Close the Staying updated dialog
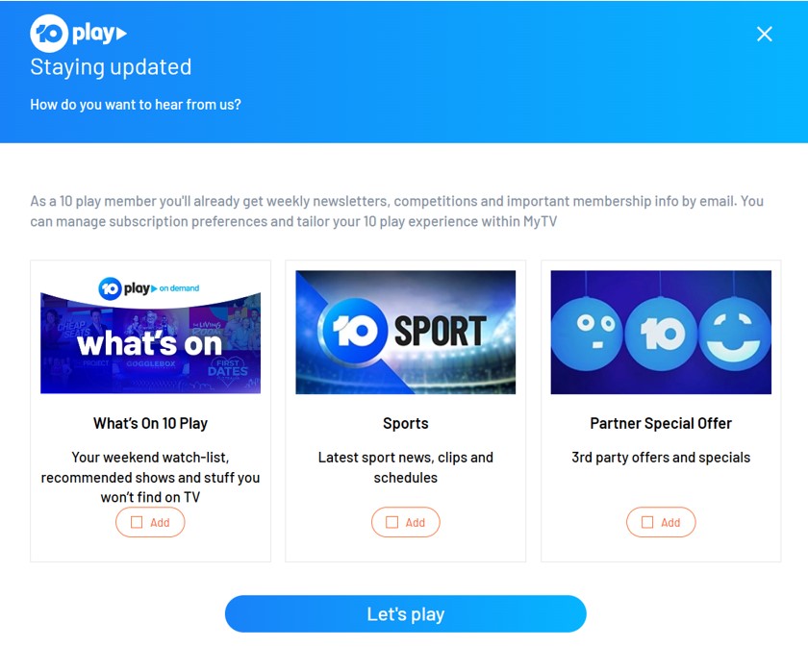Image resolution: width=808 pixels, height=672 pixels. pyautogui.click(x=764, y=34)
